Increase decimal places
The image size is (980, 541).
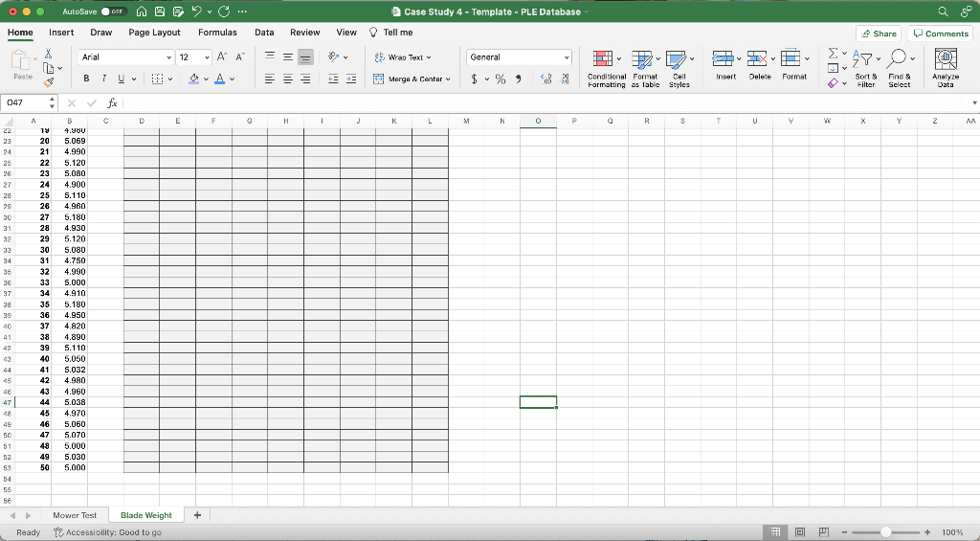(546, 79)
